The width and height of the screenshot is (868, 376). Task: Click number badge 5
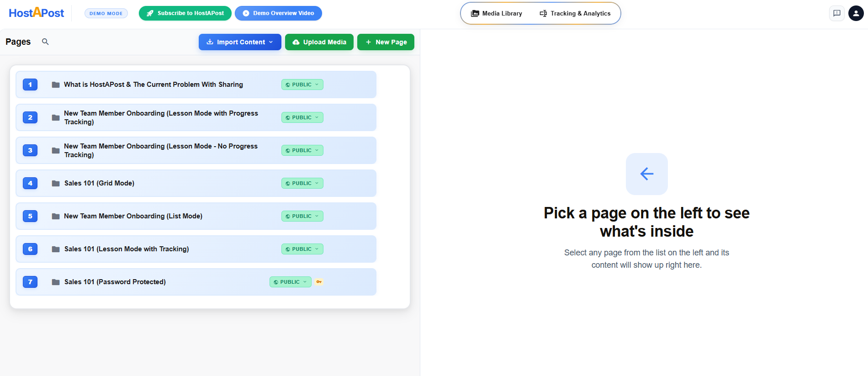[30, 216]
